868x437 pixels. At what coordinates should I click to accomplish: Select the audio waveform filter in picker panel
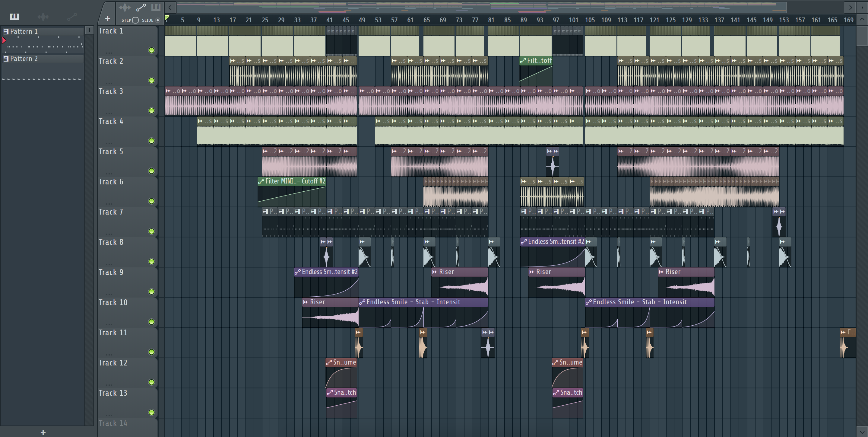[43, 17]
